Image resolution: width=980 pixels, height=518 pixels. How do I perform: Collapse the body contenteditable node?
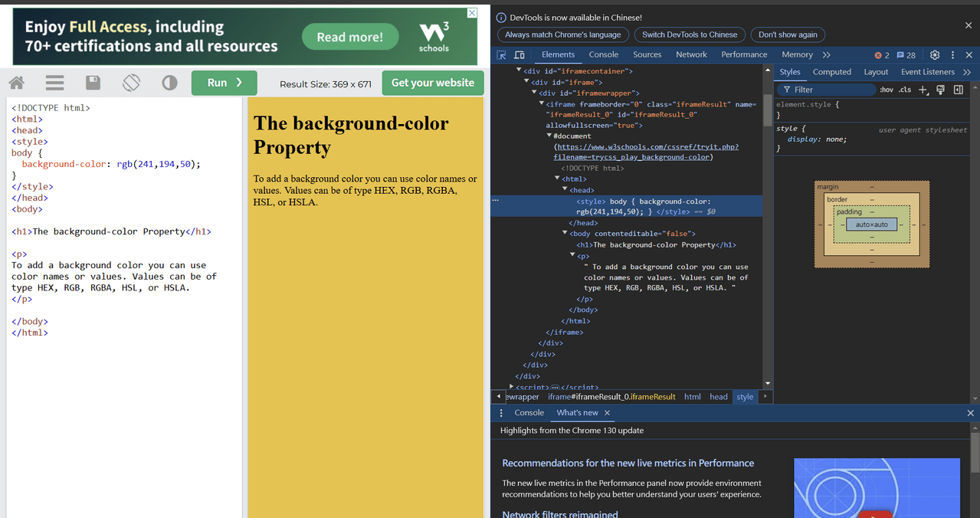tap(565, 233)
